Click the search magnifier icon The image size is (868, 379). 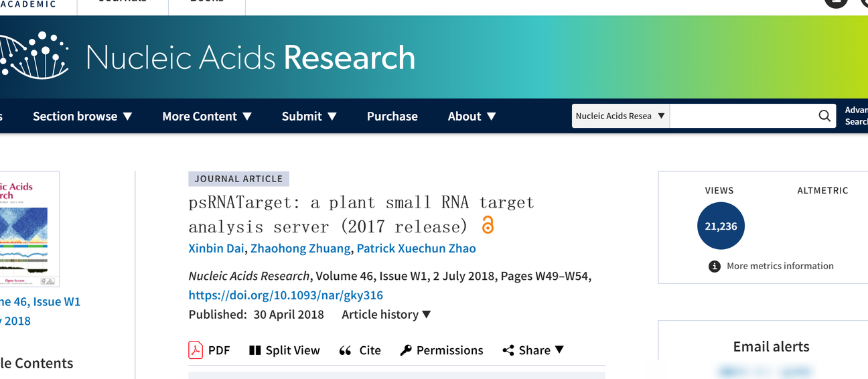pos(824,116)
